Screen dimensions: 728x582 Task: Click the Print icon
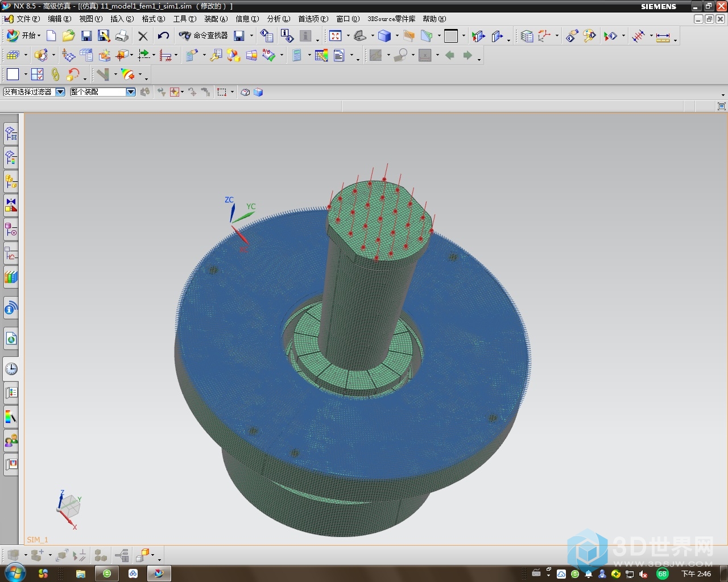122,36
